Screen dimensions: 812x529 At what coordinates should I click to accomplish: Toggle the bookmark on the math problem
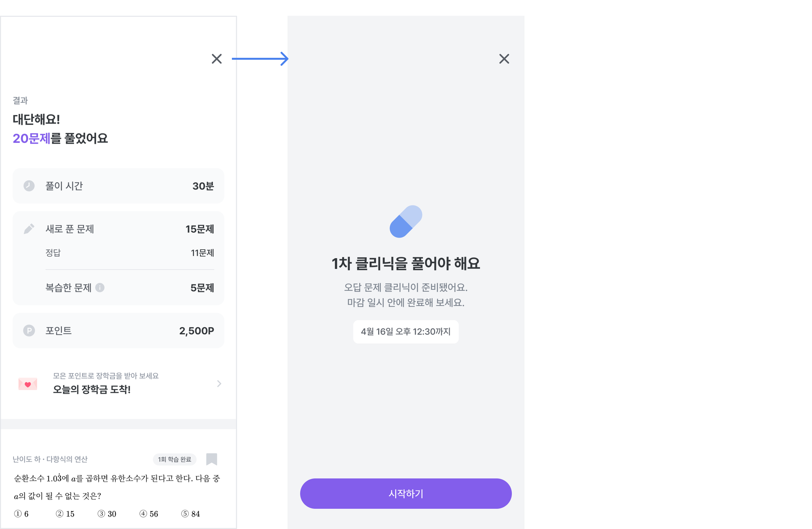tap(212, 459)
